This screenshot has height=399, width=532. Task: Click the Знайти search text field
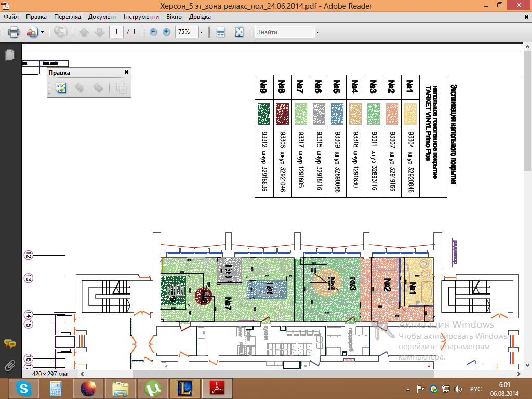click(x=284, y=32)
